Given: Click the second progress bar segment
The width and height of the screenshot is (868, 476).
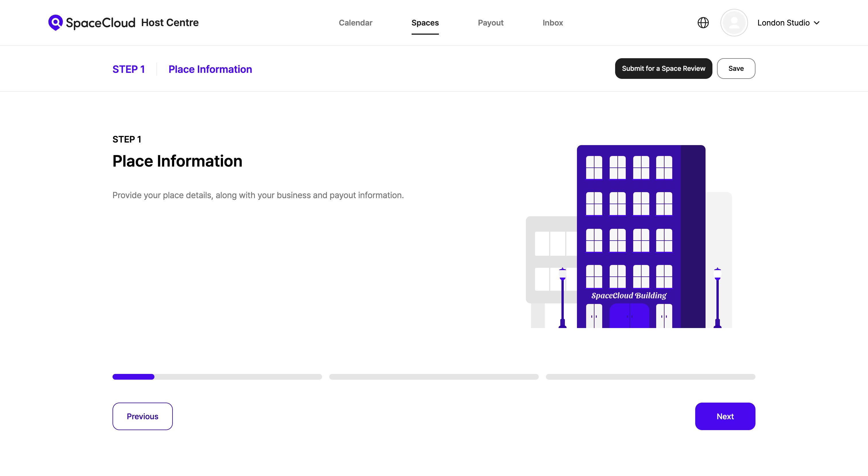Looking at the screenshot, I should (x=434, y=377).
